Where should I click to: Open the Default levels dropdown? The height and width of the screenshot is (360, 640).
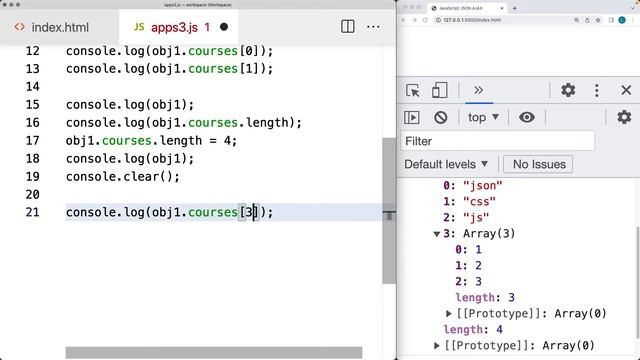click(446, 164)
